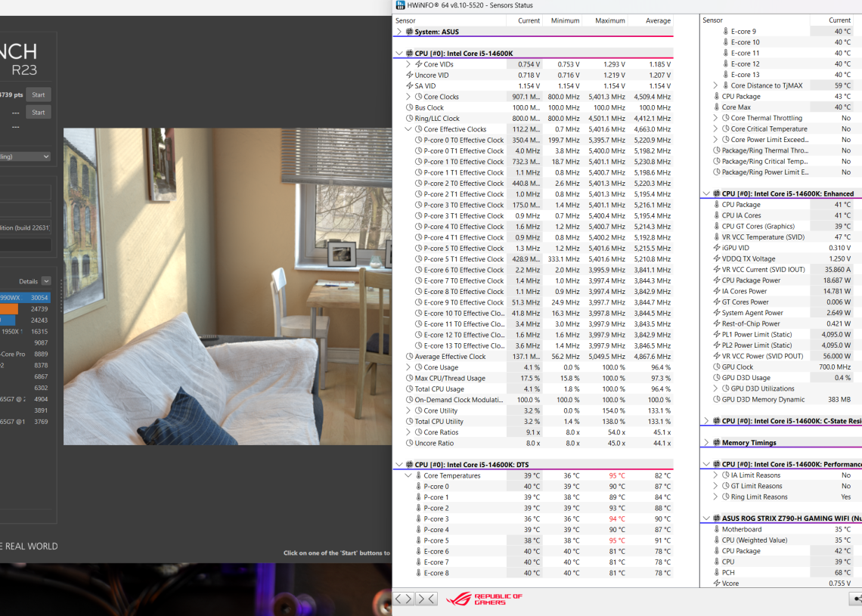The image size is (862, 616).
Task: Expand the System: ASUS section
Action: pos(399,32)
